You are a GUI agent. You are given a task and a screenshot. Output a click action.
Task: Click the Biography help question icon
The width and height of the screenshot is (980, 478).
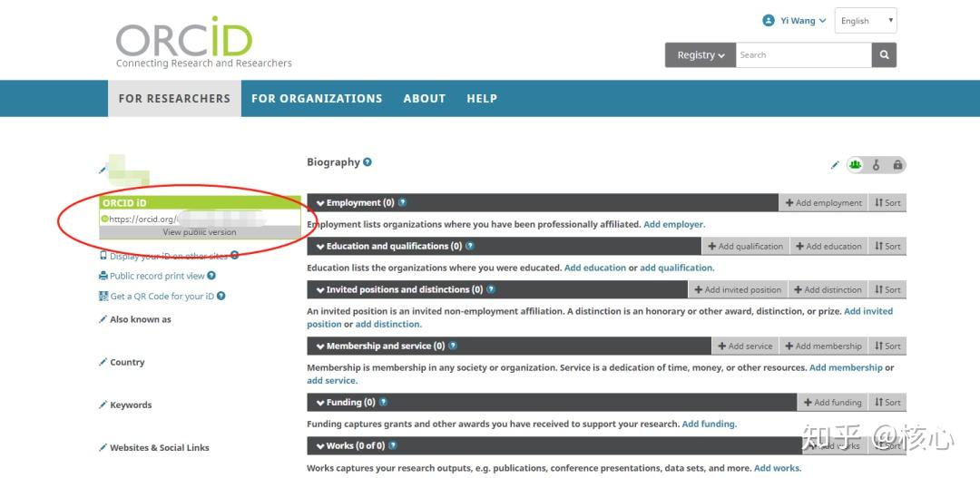point(367,161)
